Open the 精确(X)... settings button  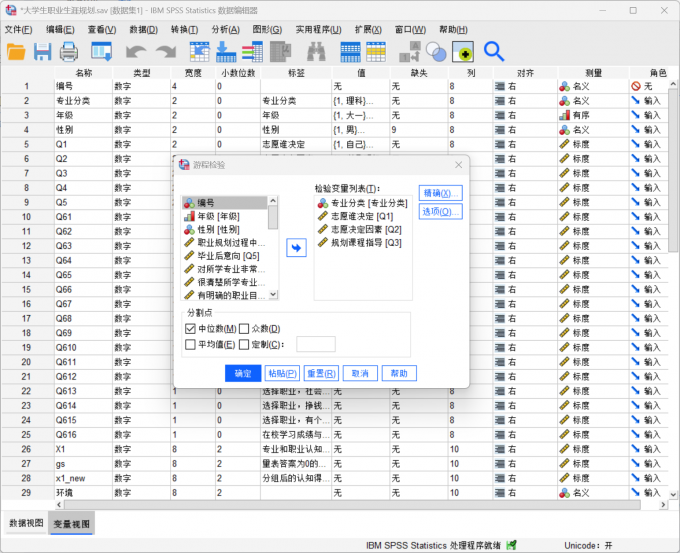[x=441, y=193]
